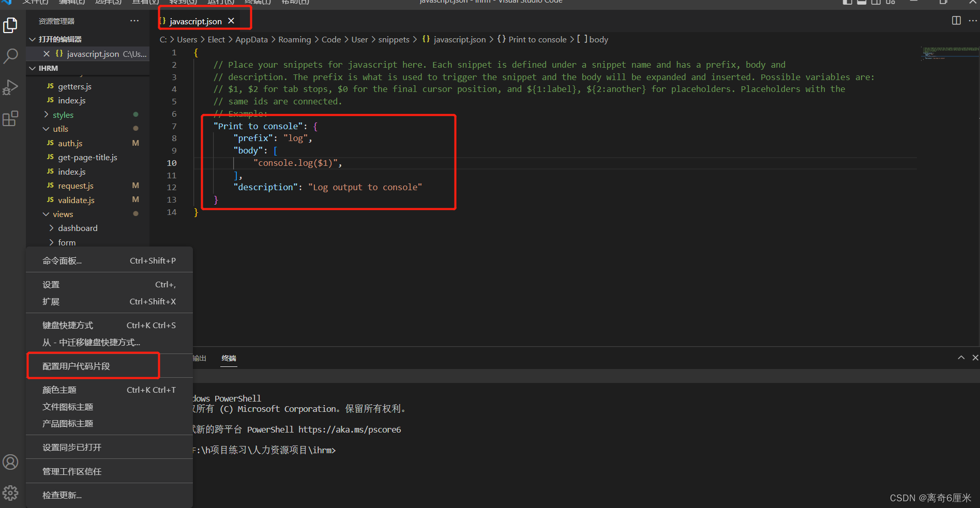
Task: Click the "console.log($1)" code line
Action: point(298,163)
